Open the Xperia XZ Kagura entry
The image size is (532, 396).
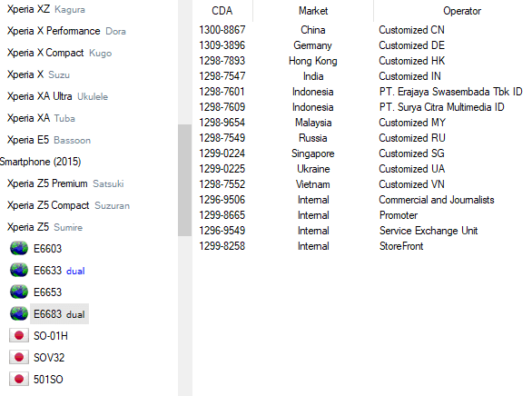46,9
